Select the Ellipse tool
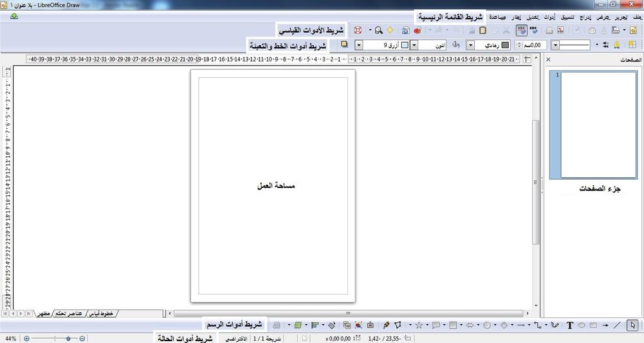The height and width of the screenshot is (343, 644). 582,325
